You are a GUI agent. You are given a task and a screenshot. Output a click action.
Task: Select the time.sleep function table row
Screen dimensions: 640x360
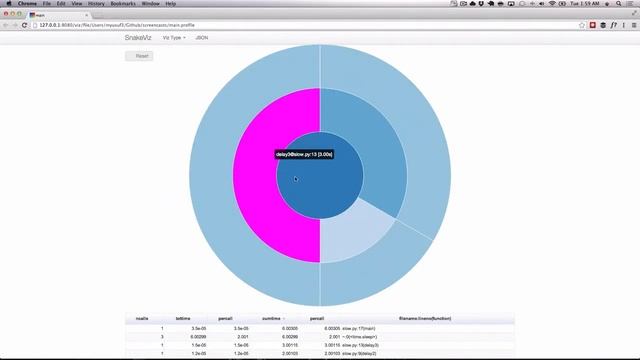tap(320, 337)
